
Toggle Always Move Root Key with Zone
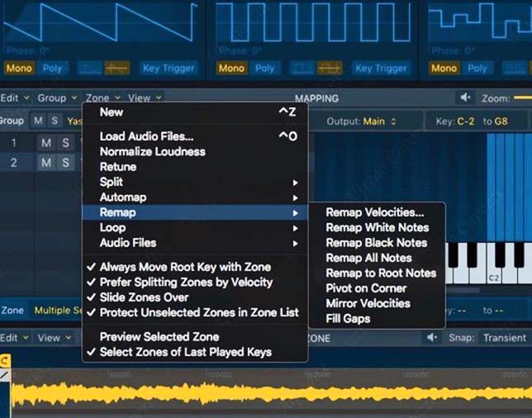point(185,267)
